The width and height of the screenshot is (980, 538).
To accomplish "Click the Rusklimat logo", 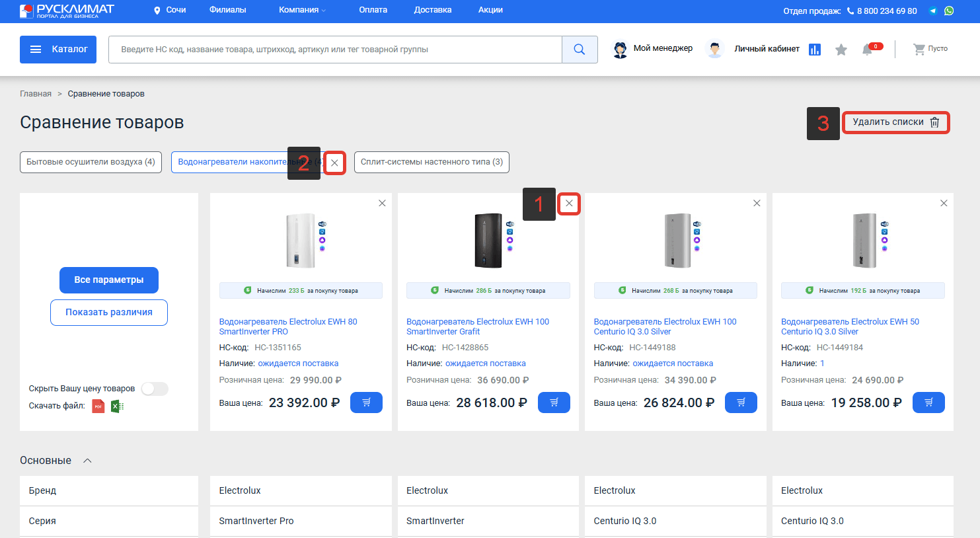I will pos(67,11).
